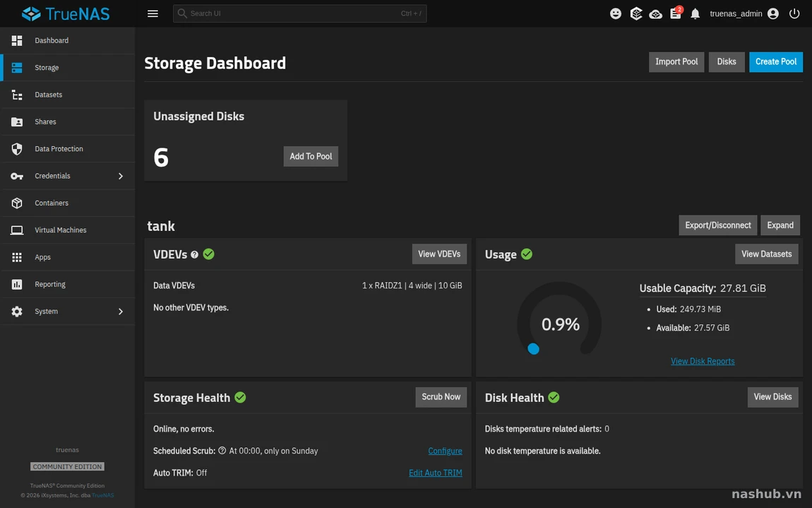Open the user account avatar icon
The image size is (812, 508).
[x=773, y=13]
